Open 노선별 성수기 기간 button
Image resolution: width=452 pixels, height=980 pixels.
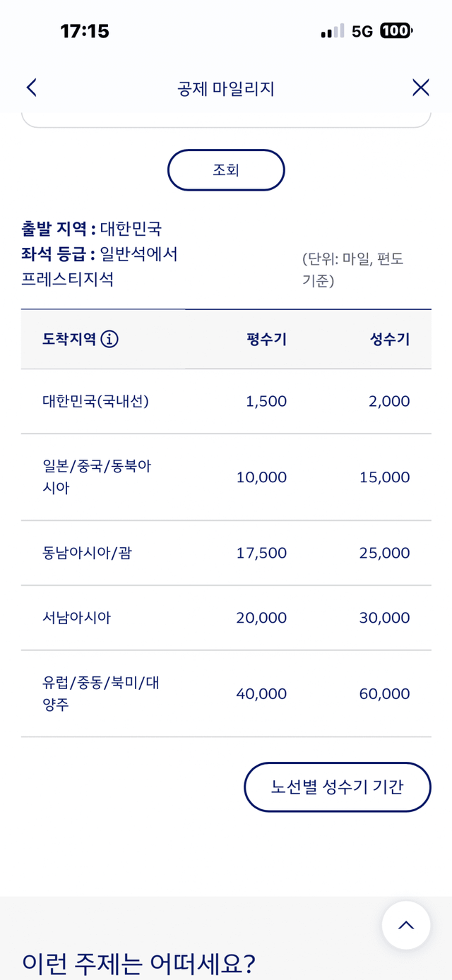click(337, 787)
